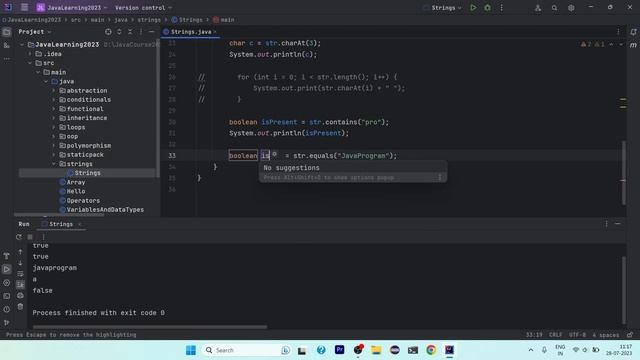The image size is (640, 360).
Task: Expand the .idea folder
Action: tap(30, 54)
